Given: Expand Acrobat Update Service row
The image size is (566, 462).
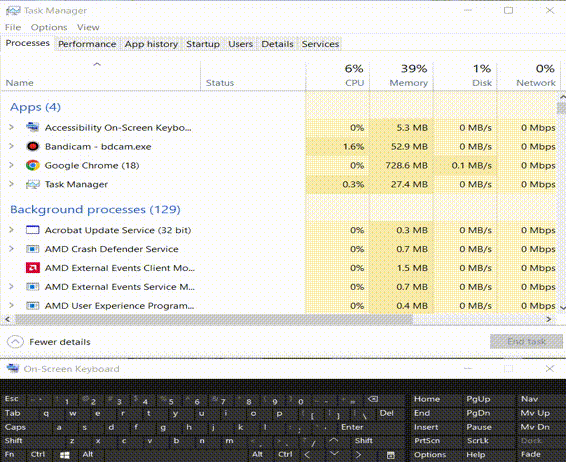Looking at the screenshot, I should (x=12, y=230).
